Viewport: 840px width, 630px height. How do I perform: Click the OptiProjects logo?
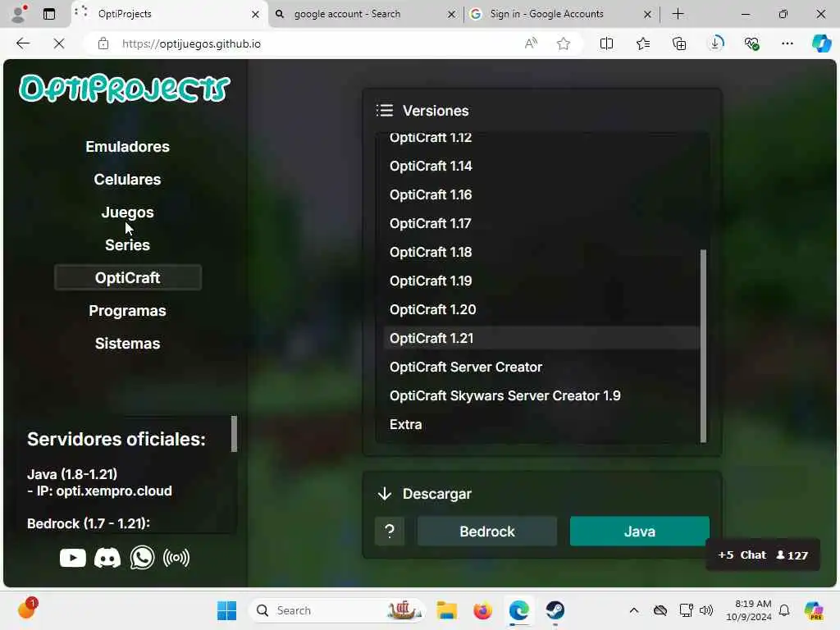[x=125, y=89]
